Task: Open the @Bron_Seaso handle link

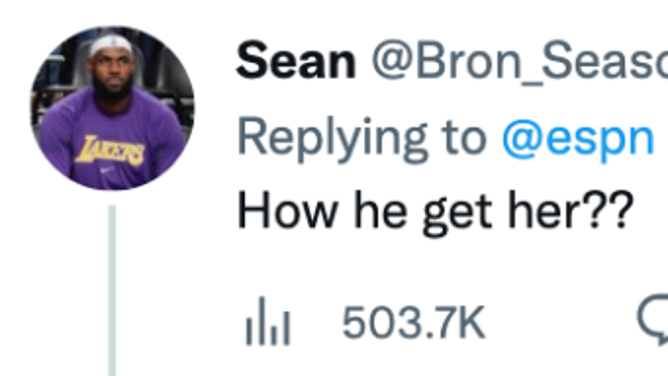Action: coord(520,62)
